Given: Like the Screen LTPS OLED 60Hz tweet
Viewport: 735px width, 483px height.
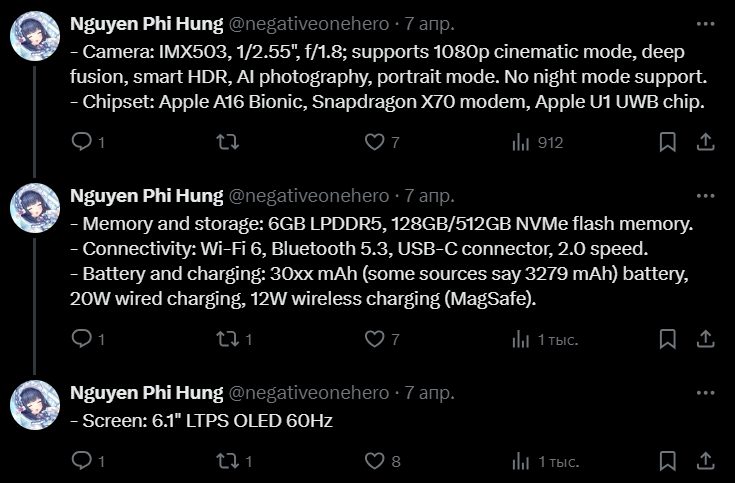Looking at the screenshot, I should click(374, 461).
